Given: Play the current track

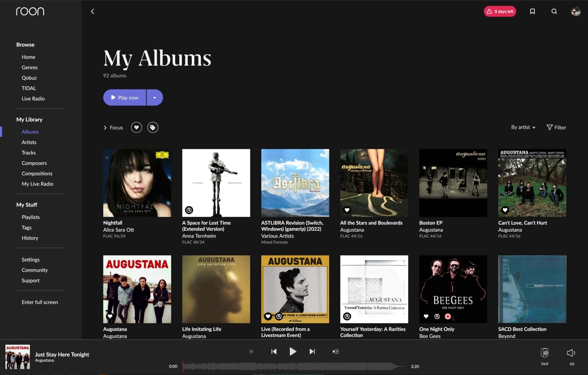Looking at the screenshot, I should pyautogui.click(x=293, y=351).
